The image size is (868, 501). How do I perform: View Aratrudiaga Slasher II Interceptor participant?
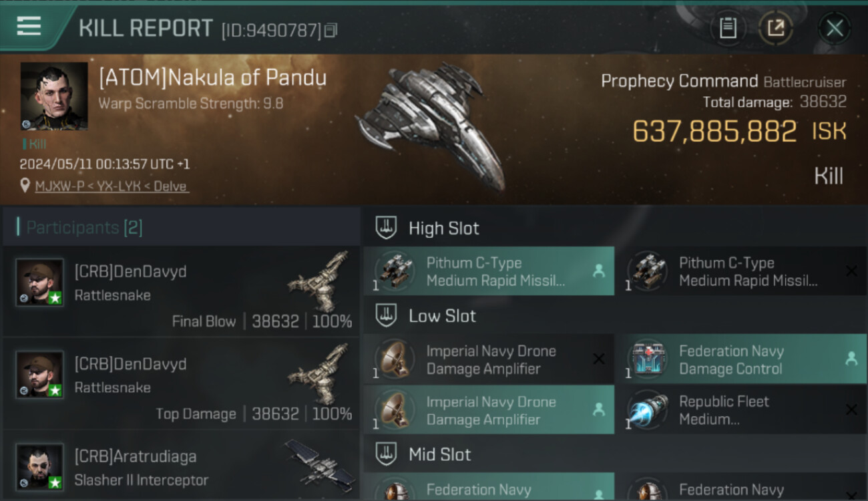point(182,466)
